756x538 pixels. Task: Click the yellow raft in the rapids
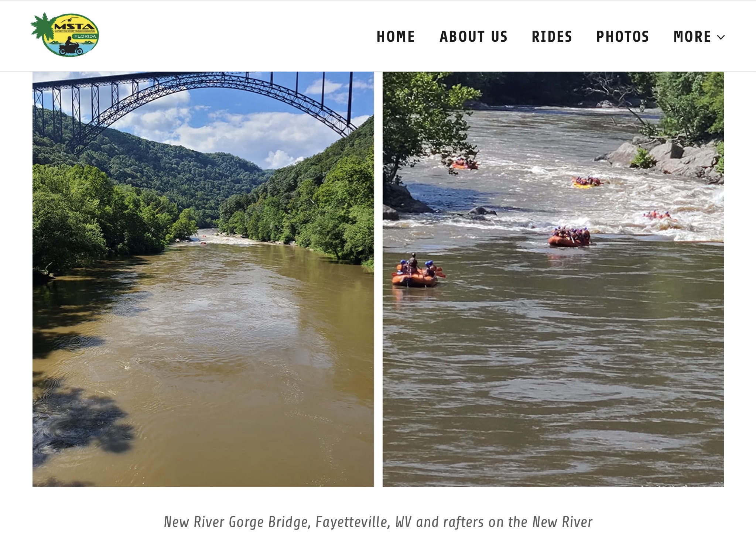tap(586, 182)
